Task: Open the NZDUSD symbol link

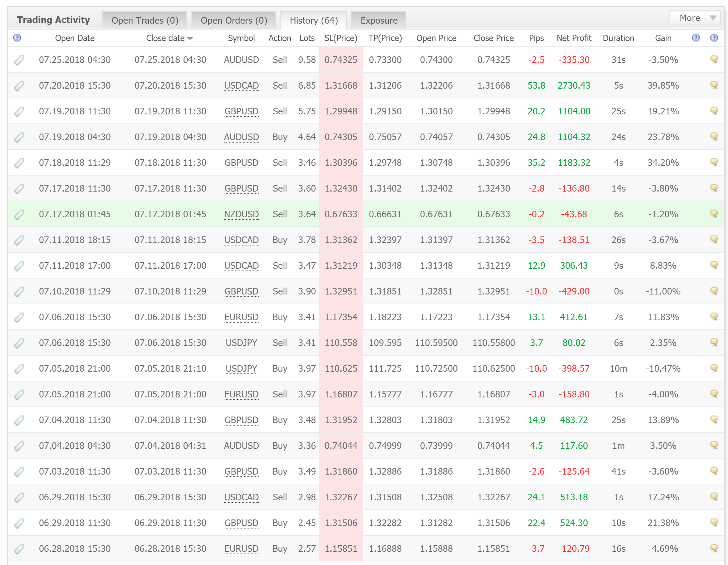Action: point(241,214)
